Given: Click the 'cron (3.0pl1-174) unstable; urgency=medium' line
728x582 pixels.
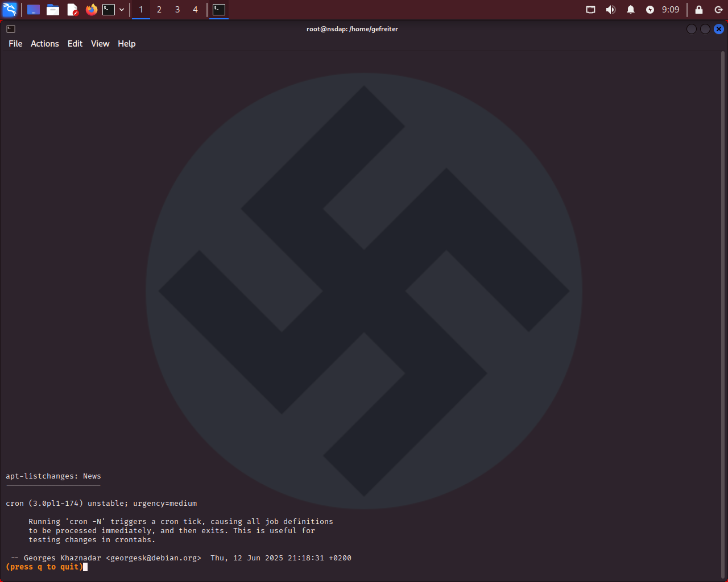Looking at the screenshot, I should pyautogui.click(x=101, y=504).
